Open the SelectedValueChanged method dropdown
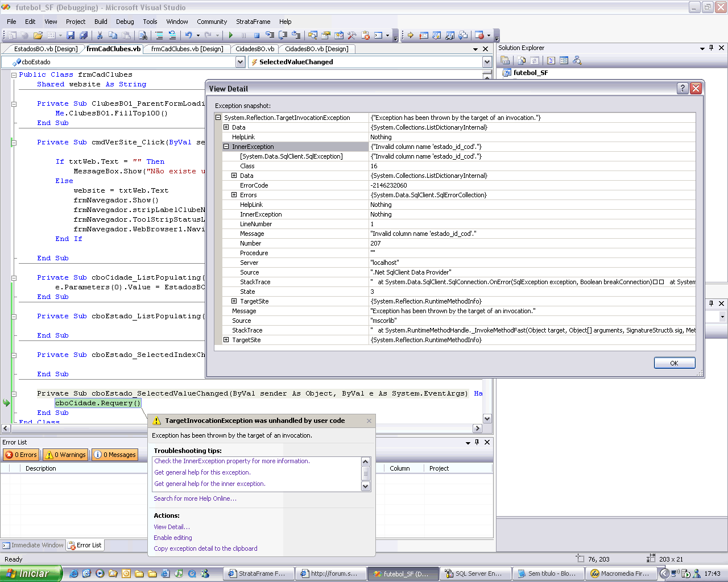 click(x=487, y=62)
